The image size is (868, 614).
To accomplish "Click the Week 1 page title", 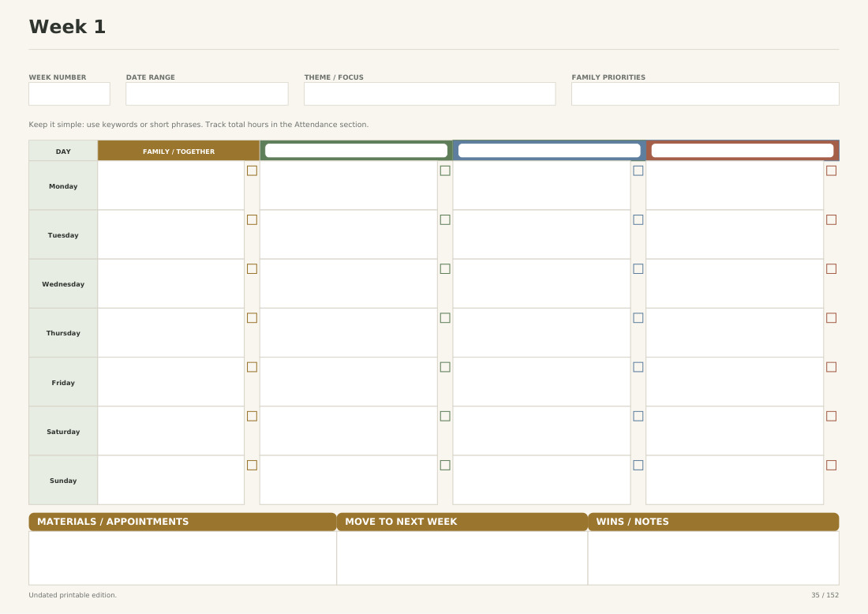I will (67, 27).
